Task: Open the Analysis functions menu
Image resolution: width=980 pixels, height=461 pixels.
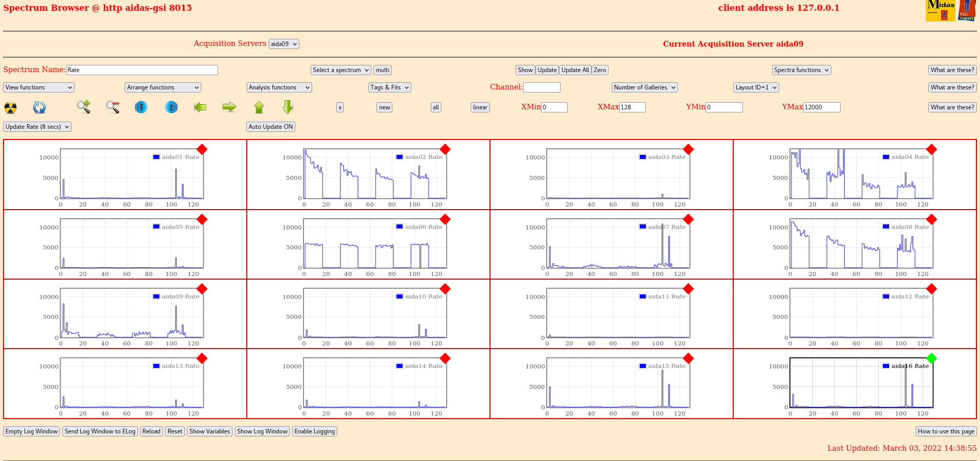Action: click(279, 87)
